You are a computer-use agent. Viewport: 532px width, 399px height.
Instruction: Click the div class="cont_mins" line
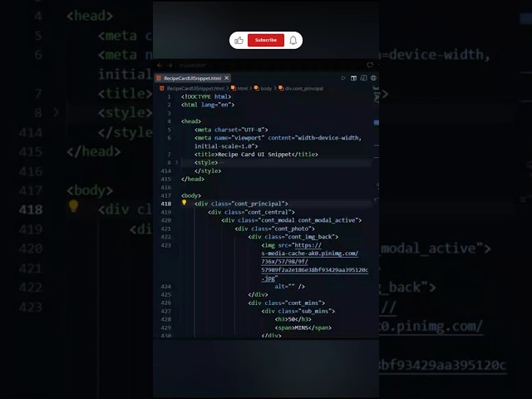pyautogui.click(x=286, y=303)
